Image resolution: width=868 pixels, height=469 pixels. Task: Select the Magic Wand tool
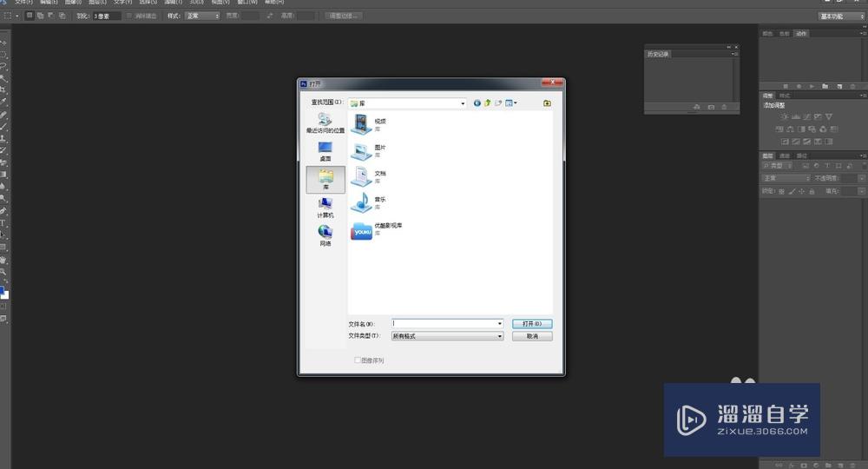(3, 79)
